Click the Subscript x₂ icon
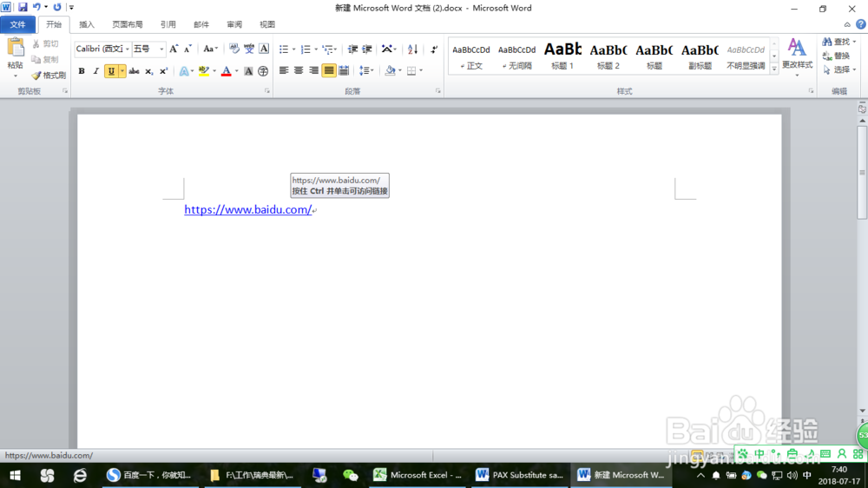This screenshot has width=868, height=488. (x=149, y=71)
